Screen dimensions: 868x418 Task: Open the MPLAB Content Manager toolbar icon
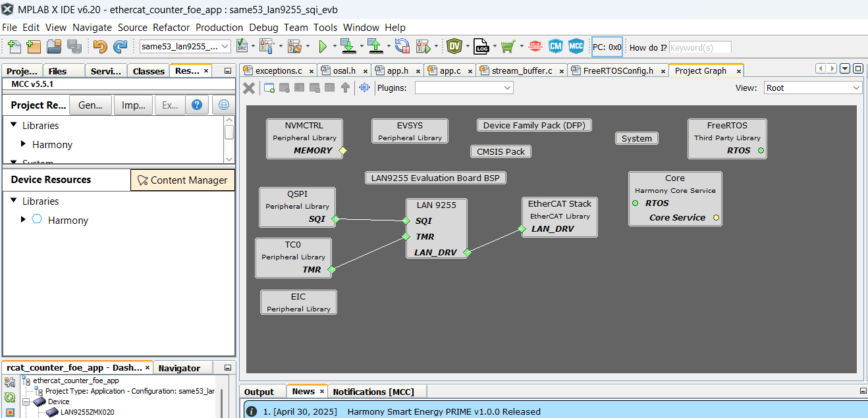(555, 46)
